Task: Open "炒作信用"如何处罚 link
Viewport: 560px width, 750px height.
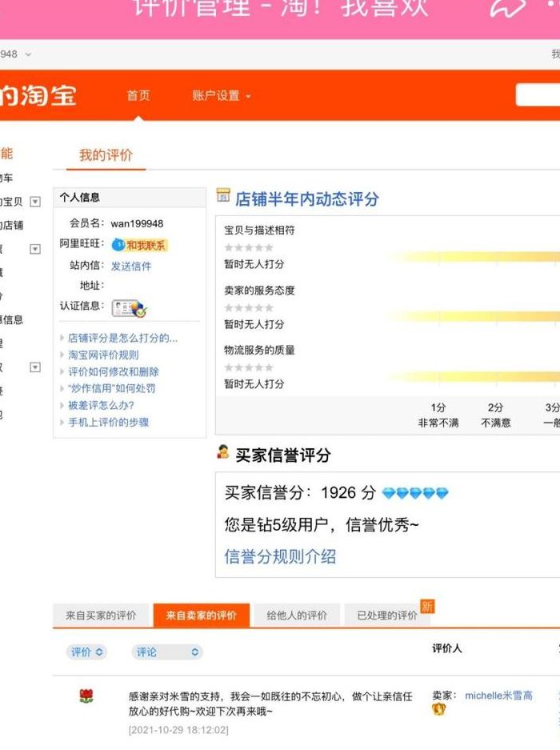Action: (x=111, y=388)
